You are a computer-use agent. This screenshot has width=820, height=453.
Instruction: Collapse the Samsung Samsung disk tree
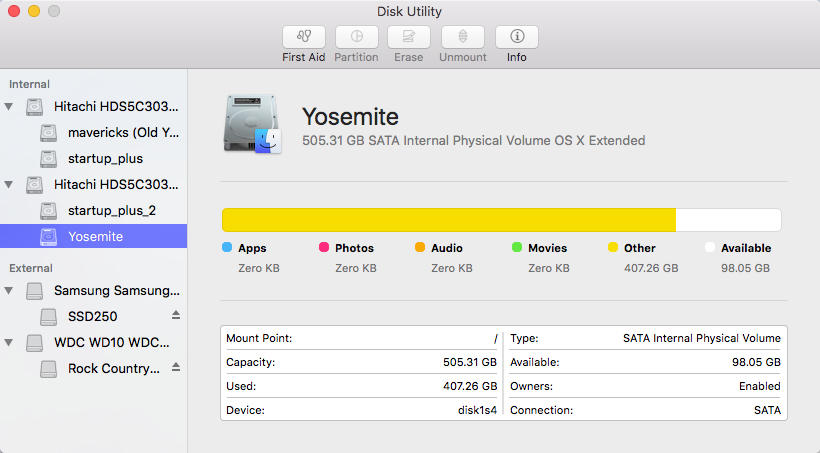tap(9, 291)
